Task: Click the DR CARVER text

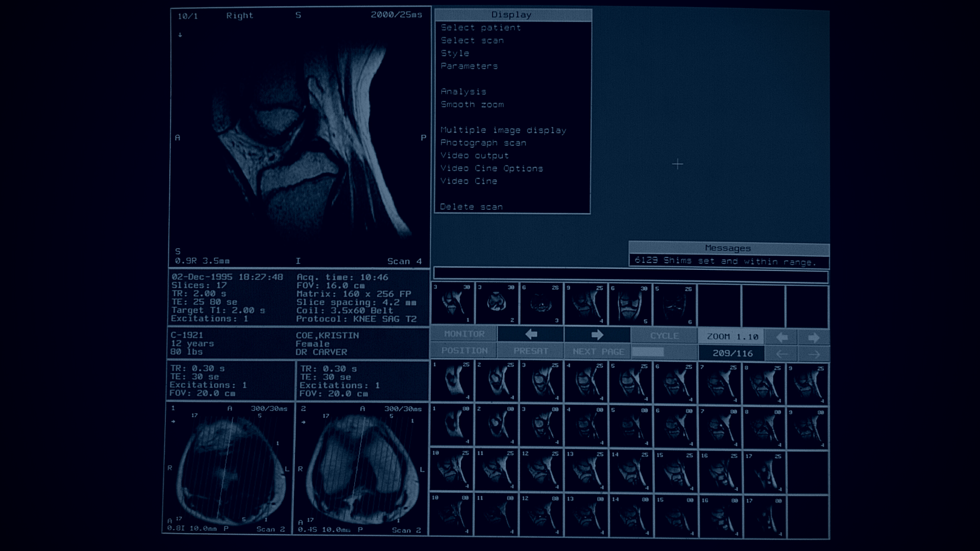Action: point(321,352)
